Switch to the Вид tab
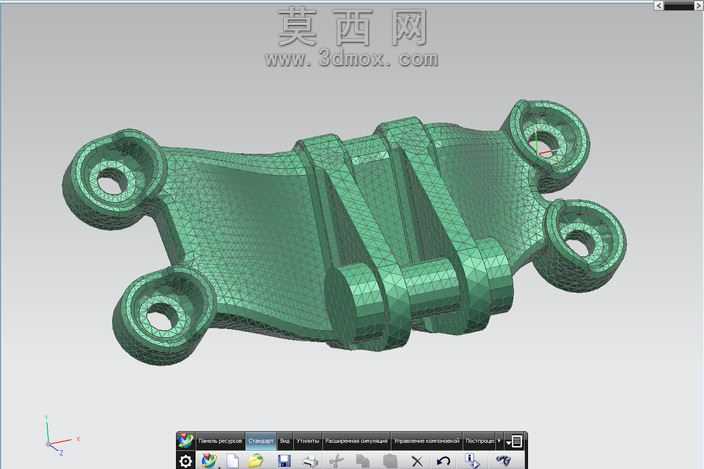The height and width of the screenshot is (469, 704). click(285, 441)
